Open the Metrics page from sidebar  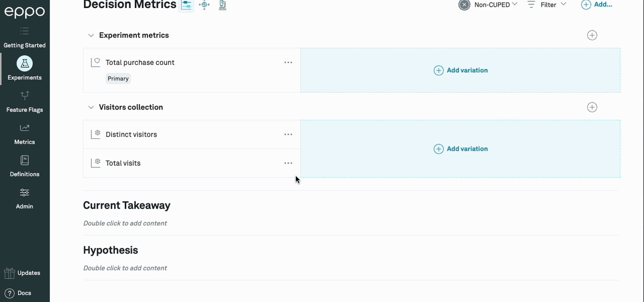[x=25, y=134]
